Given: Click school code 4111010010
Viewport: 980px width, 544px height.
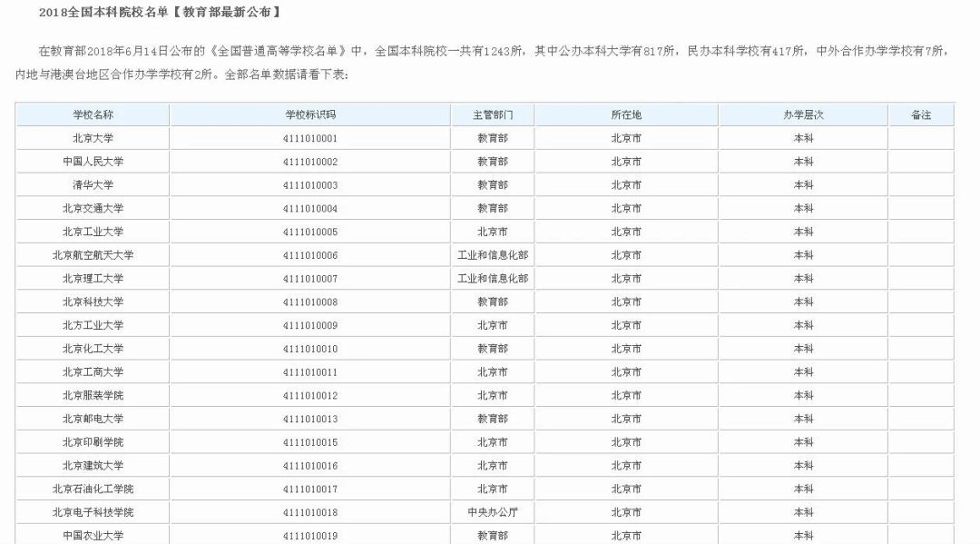Looking at the screenshot, I should 310,348.
